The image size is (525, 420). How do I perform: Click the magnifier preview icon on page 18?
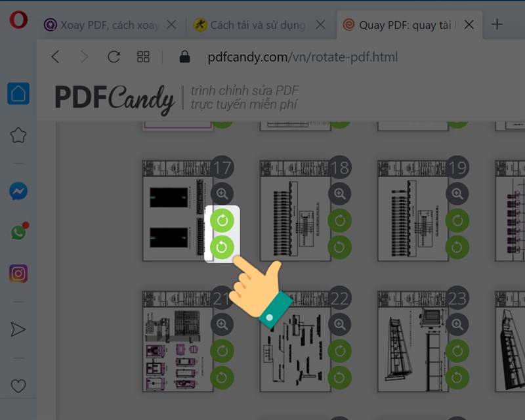(x=339, y=194)
